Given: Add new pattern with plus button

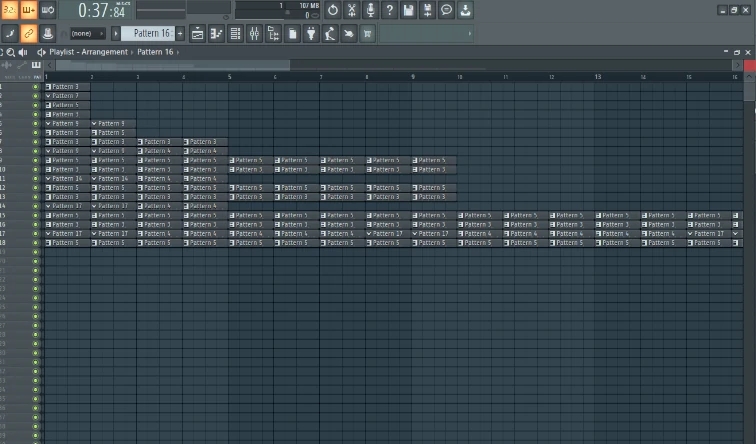Looking at the screenshot, I should point(180,34).
